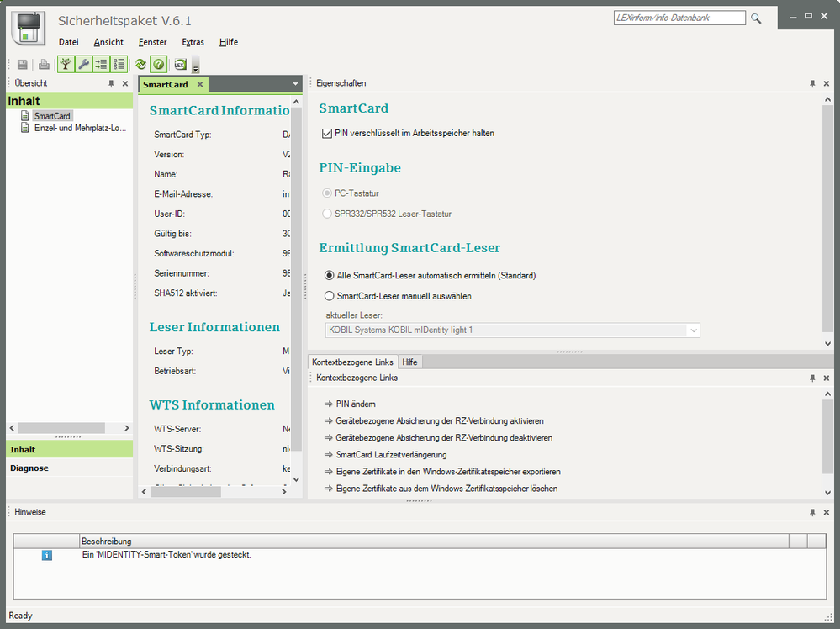Open the aktueller Leser dropdown
Viewport: 840px width, 629px height.
click(693, 330)
